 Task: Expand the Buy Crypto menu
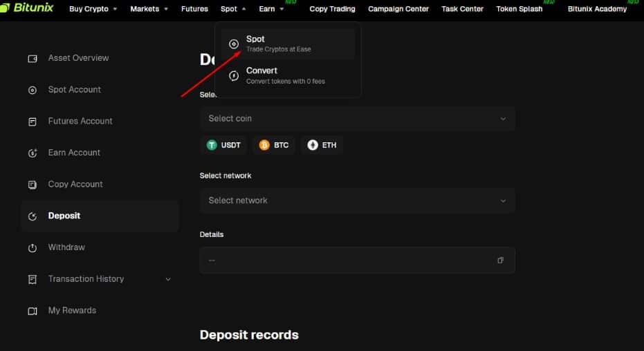click(93, 8)
